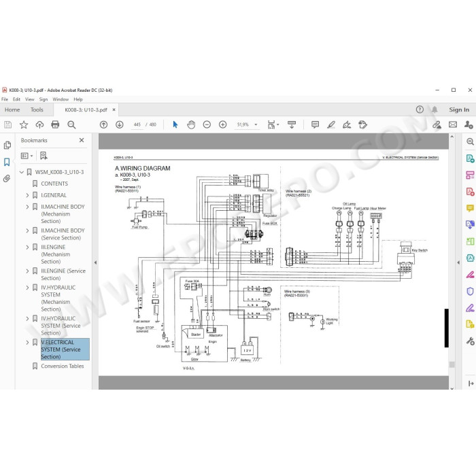
Task: Upload the file to cloud icon
Action: [x=39, y=124]
